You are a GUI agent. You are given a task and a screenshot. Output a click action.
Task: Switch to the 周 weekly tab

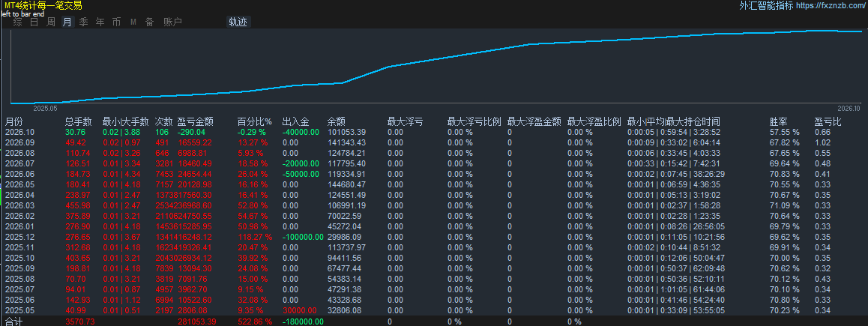[51, 22]
